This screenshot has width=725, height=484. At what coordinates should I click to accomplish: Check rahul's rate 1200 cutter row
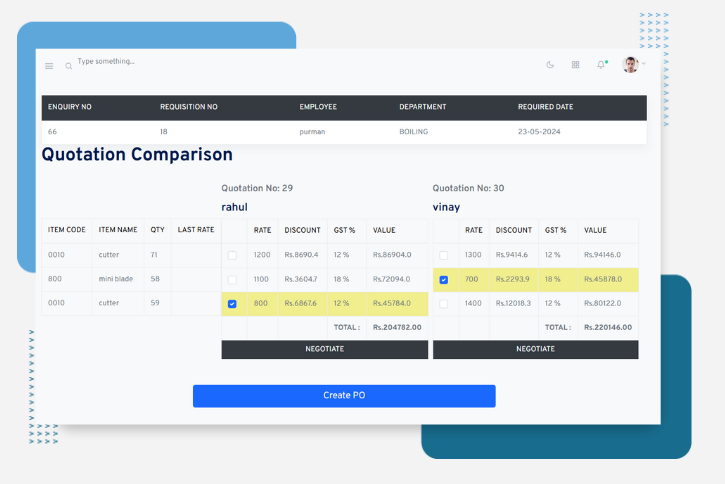click(232, 256)
